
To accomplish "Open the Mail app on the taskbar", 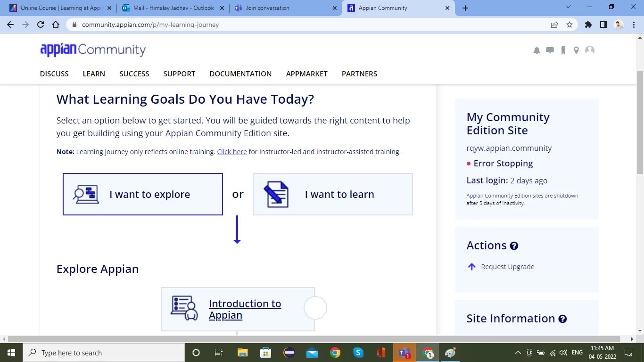I will 312,353.
